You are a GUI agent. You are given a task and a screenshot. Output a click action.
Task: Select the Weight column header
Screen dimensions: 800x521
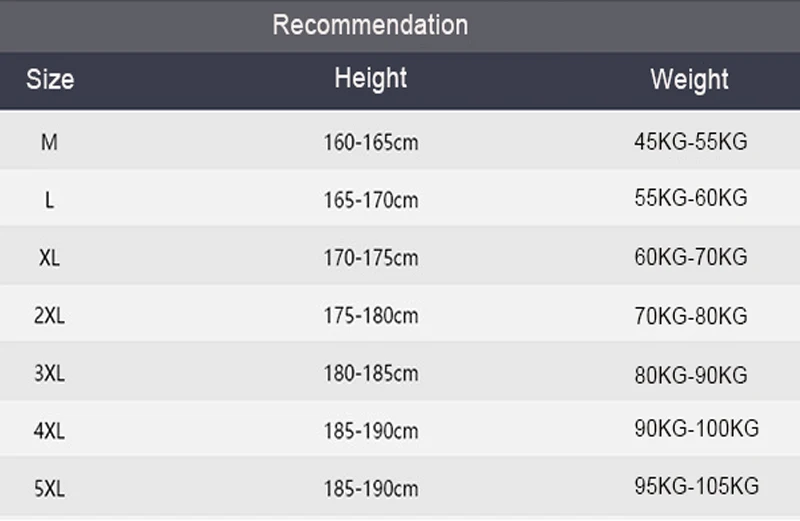(x=689, y=79)
